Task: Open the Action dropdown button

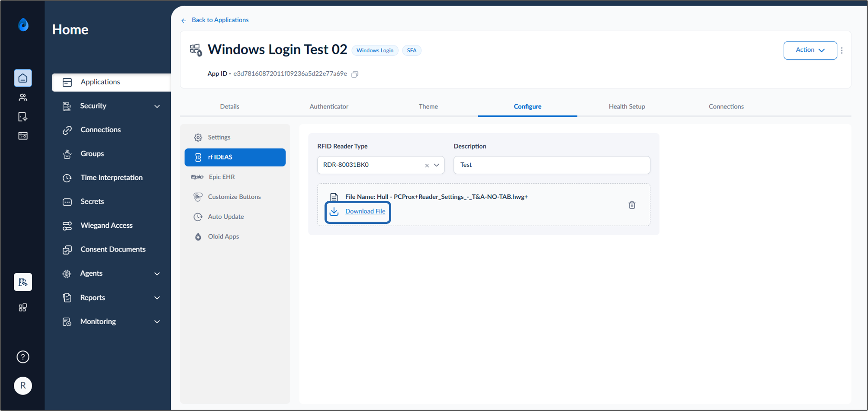Action: click(x=810, y=50)
